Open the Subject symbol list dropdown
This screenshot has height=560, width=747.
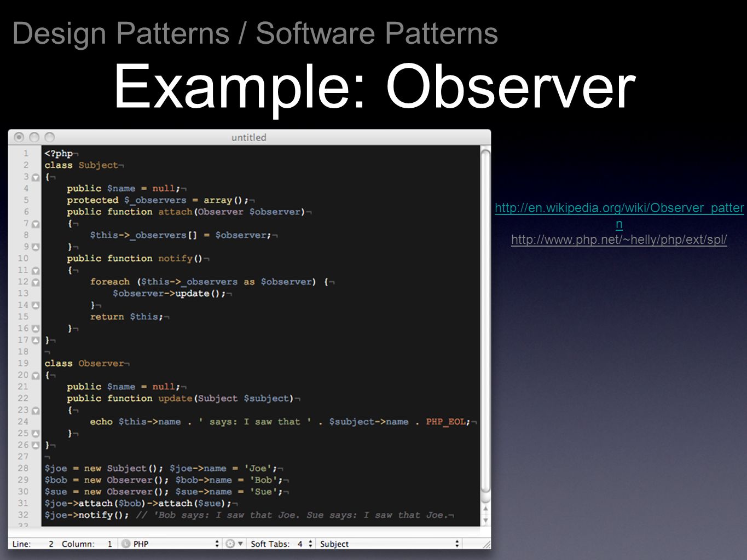click(390, 544)
